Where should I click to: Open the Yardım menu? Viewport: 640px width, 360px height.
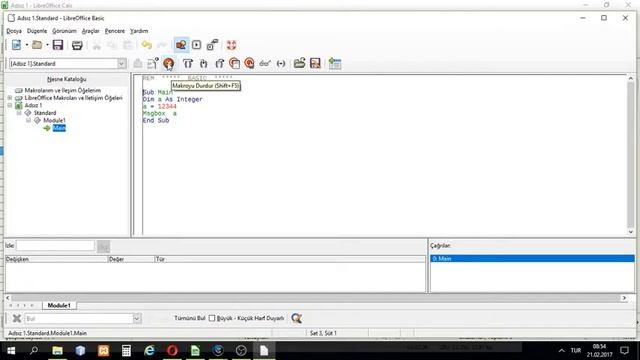coord(139,31)
